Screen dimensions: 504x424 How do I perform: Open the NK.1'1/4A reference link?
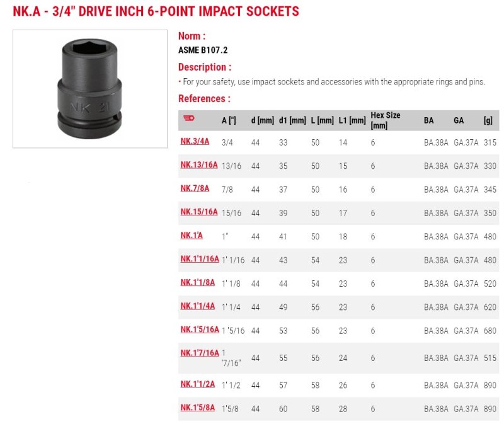198,306
